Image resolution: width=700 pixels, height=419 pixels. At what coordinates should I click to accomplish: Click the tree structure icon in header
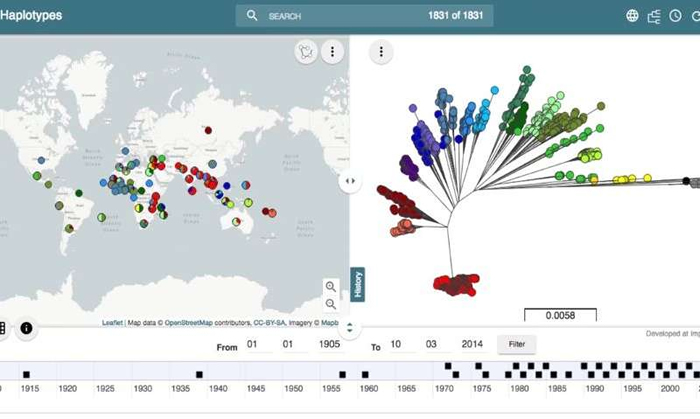pyautogui.click(x=656, y=16)
